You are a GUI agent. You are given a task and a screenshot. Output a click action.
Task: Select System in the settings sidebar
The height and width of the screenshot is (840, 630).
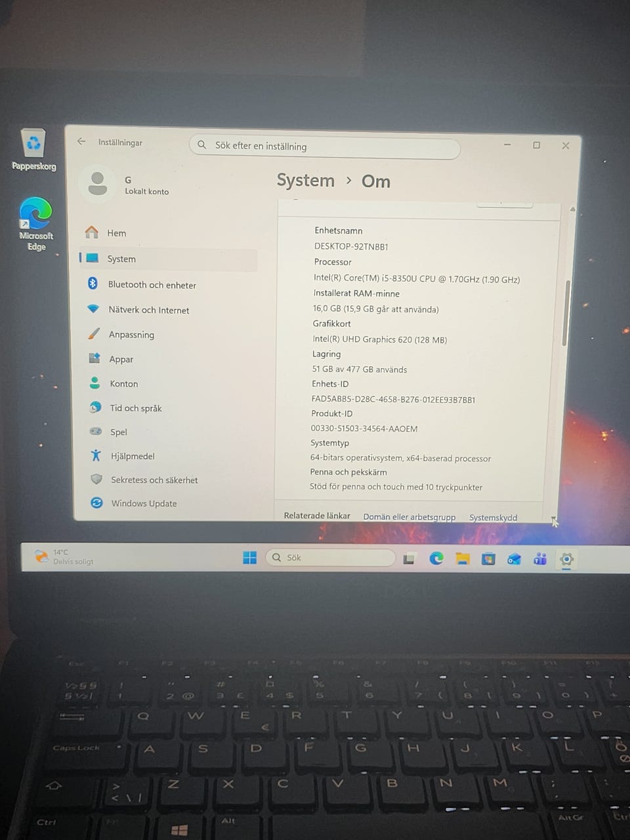click(169, 259)
